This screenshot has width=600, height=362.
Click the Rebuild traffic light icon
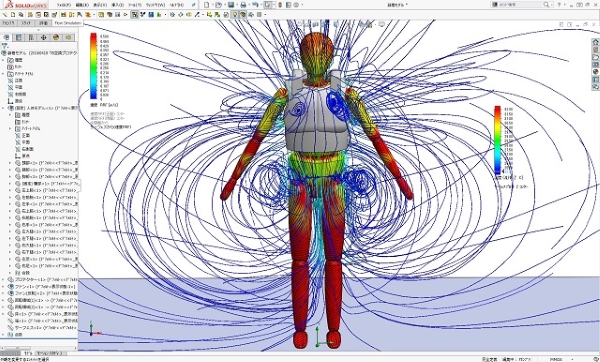[x=280, y=5]
